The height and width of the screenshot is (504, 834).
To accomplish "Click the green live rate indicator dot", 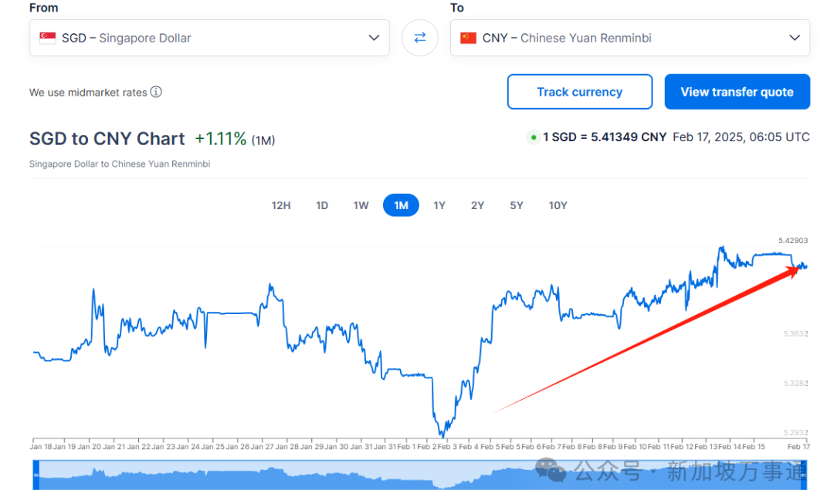I will coord(533,137).
